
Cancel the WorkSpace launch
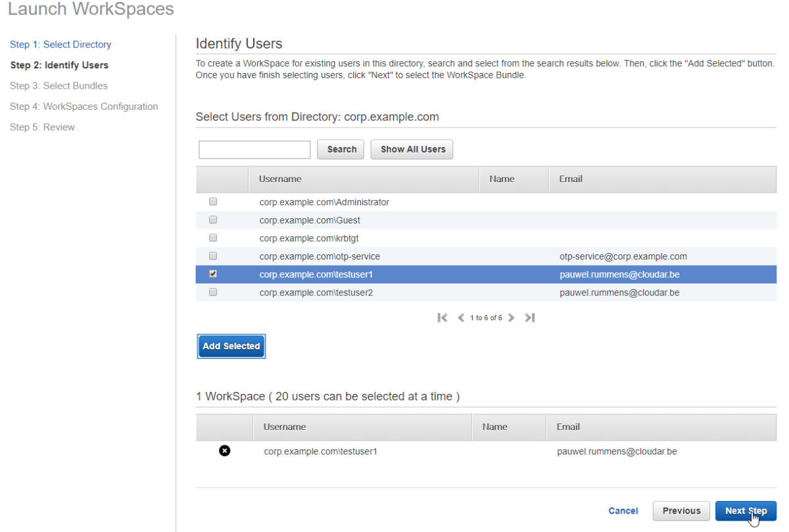(x=623, y=510)
